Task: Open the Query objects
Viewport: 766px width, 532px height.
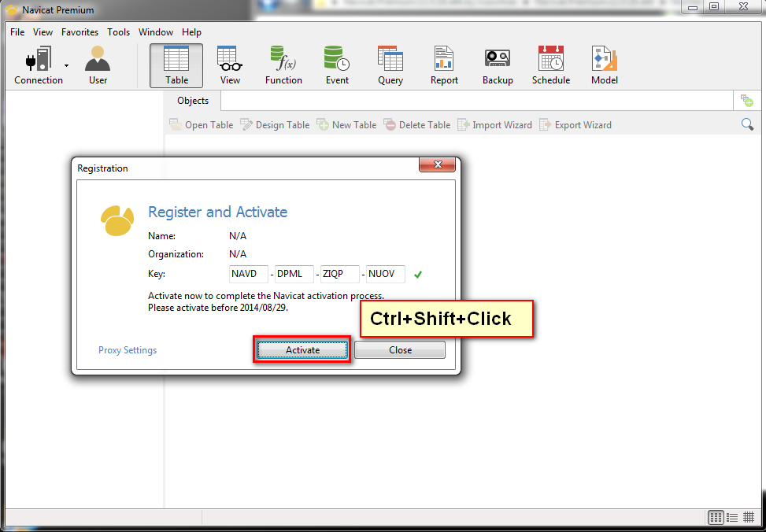Action: (x=390, y=65)
